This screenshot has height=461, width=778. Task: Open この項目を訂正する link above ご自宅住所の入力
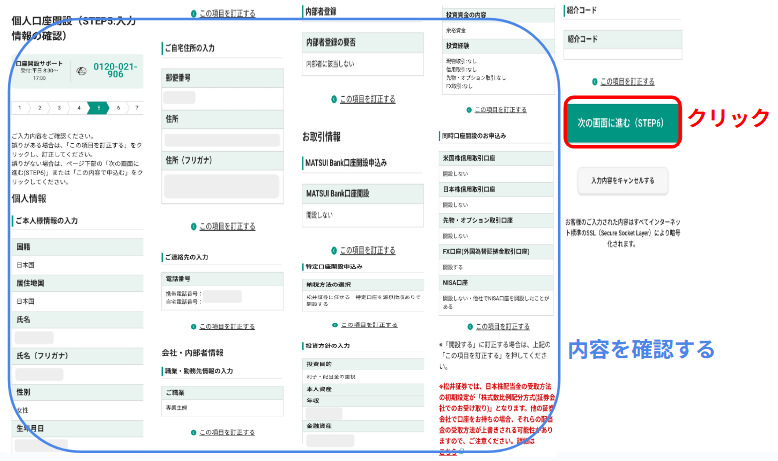pyautogui.click(x=226, y=14)
